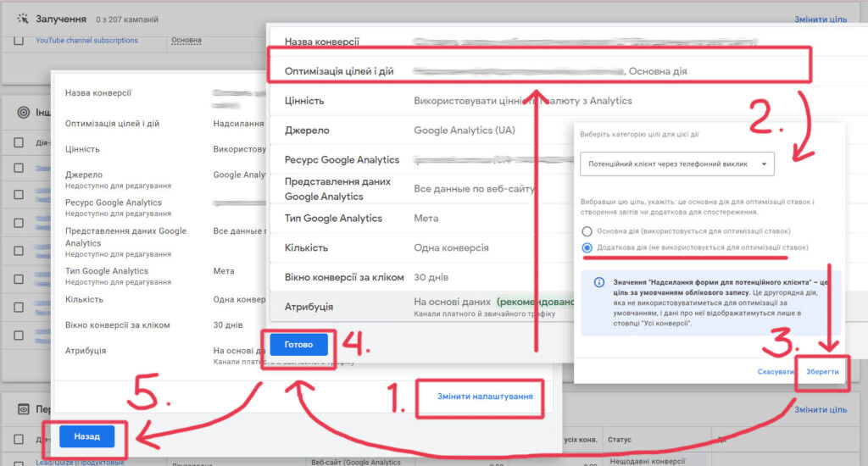Open the "Змінити налаштування" link
This screenshot has height=466, width=868.
[x=485, y=396]
